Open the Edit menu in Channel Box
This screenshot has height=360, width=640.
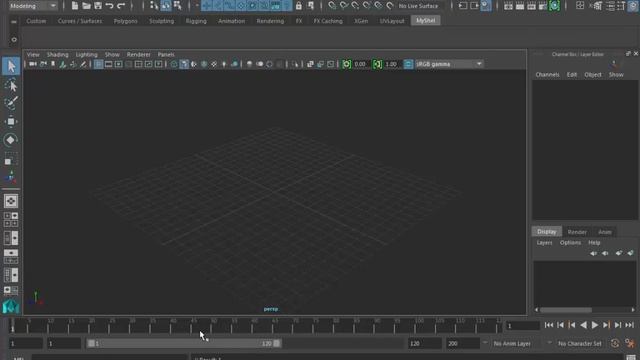(572, 75)
